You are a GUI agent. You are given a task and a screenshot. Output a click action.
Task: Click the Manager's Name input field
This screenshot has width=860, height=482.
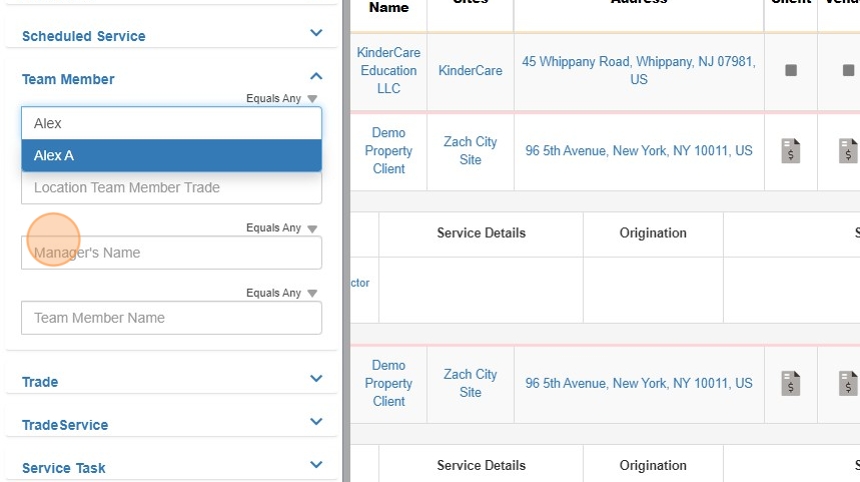point(171,253)
